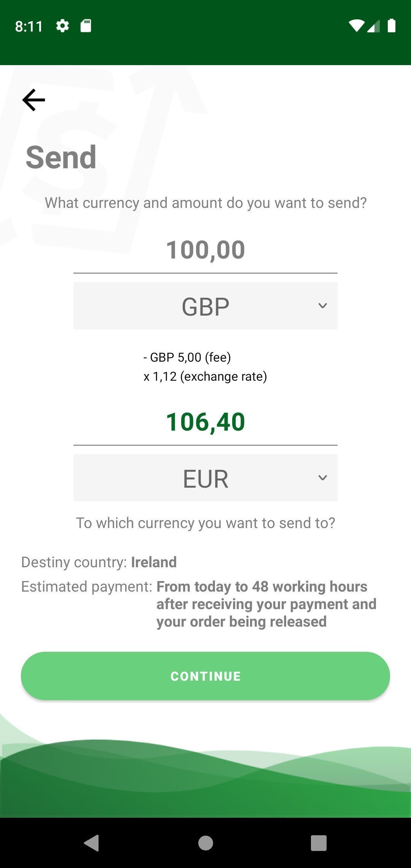Open the EUR destination currency dropdown

(x=205, y=478)
